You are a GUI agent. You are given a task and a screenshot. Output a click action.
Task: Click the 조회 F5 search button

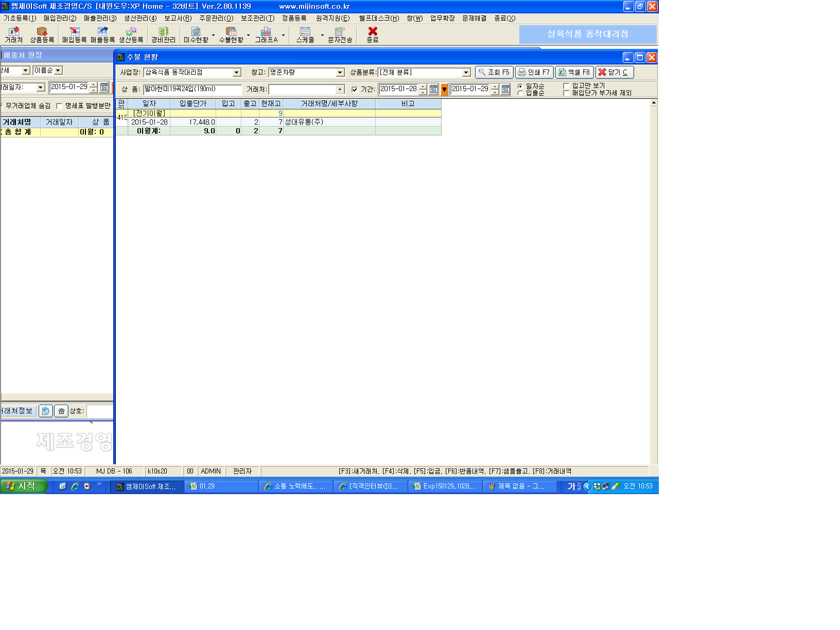tap(494, 73)
